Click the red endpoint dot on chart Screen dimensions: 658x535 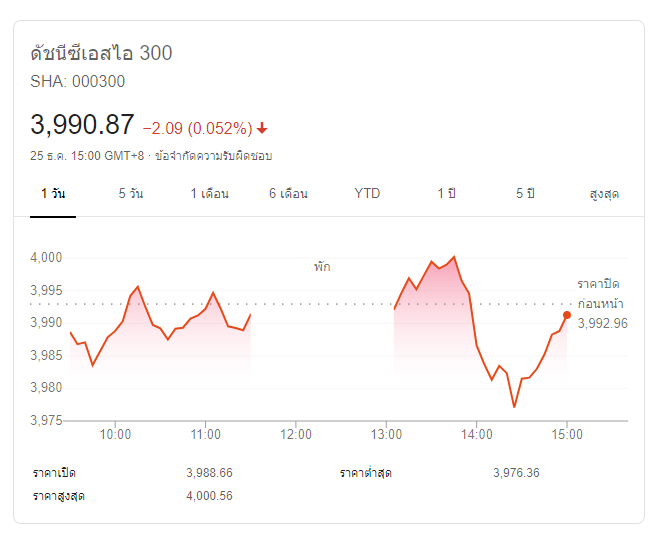[x=567, y=315]
